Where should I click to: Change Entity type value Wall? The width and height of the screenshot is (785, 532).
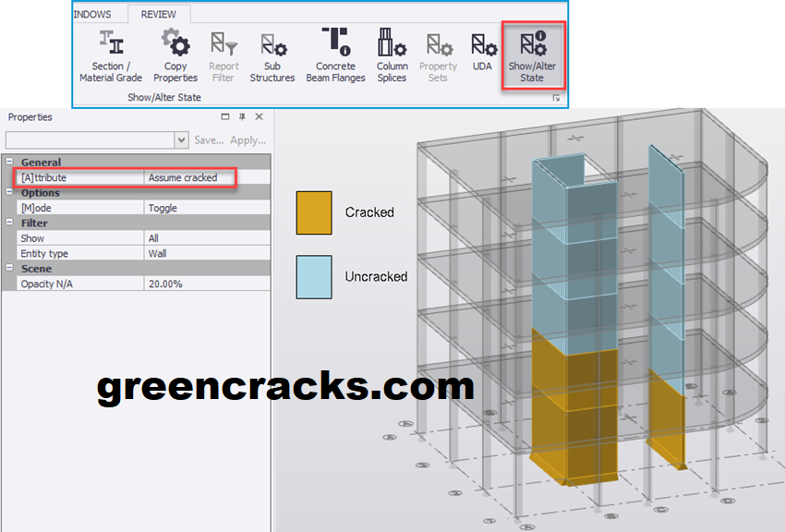point(207,253)
